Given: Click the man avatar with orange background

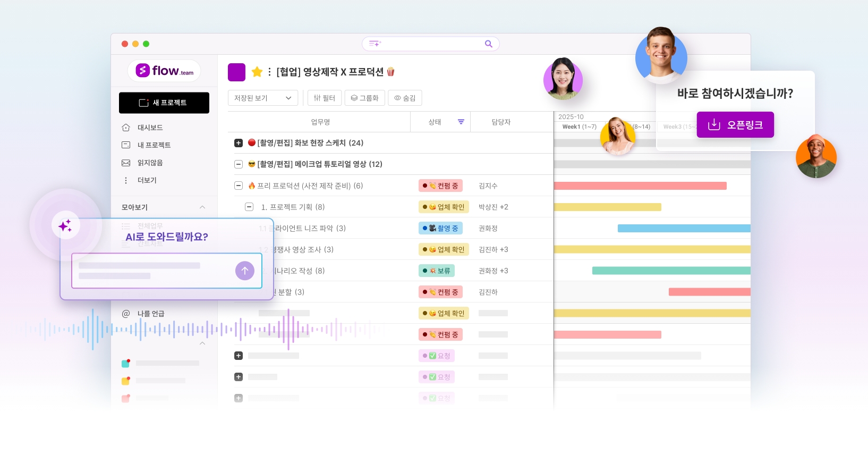Looking at the screenshot, I should pos(816,156).
